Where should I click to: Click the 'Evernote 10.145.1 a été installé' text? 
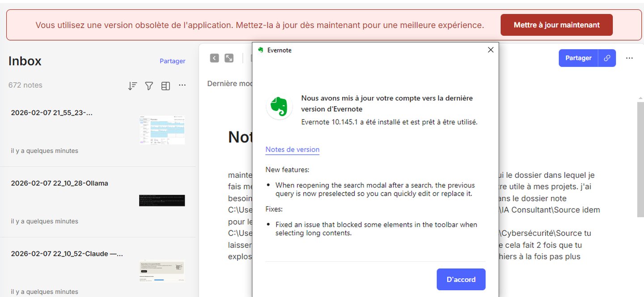coord(390,122)
